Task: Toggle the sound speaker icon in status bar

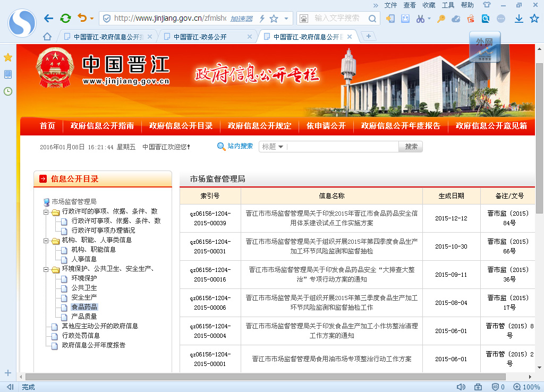Action: 461,387
